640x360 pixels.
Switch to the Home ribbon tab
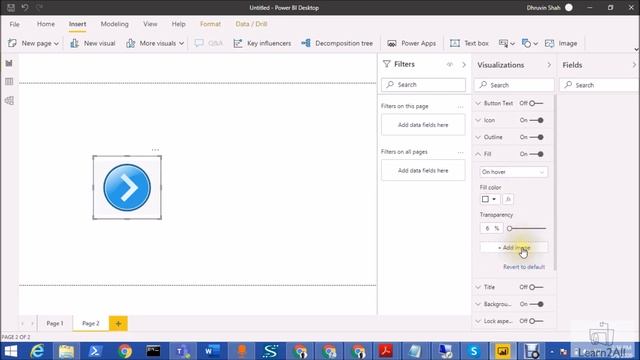46,24
